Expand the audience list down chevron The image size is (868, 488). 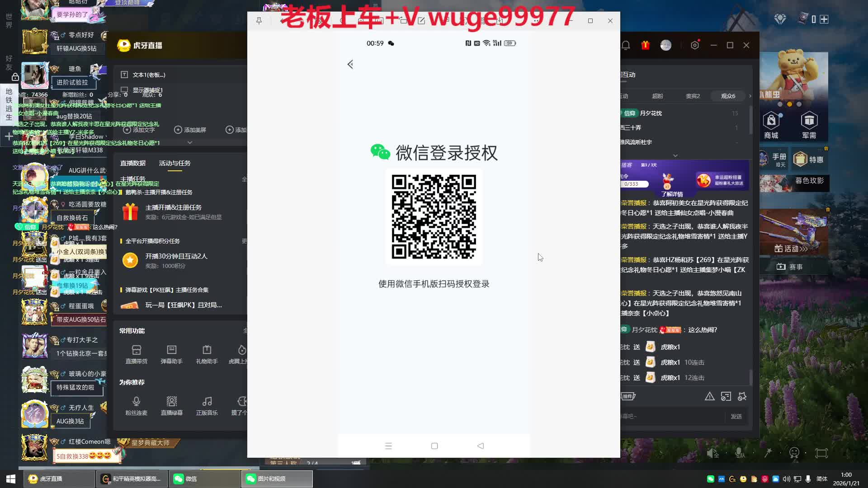tap(675, 155)
